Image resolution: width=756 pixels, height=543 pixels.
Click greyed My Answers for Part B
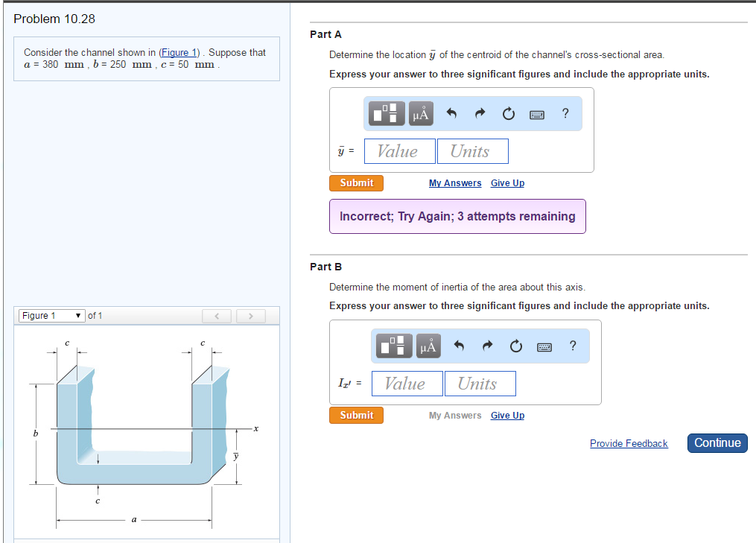tap(455, 416)
